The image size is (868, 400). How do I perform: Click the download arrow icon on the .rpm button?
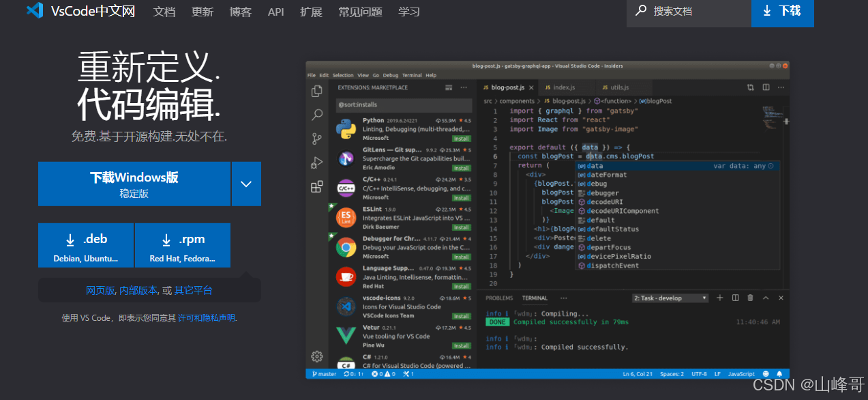(166, 240)
